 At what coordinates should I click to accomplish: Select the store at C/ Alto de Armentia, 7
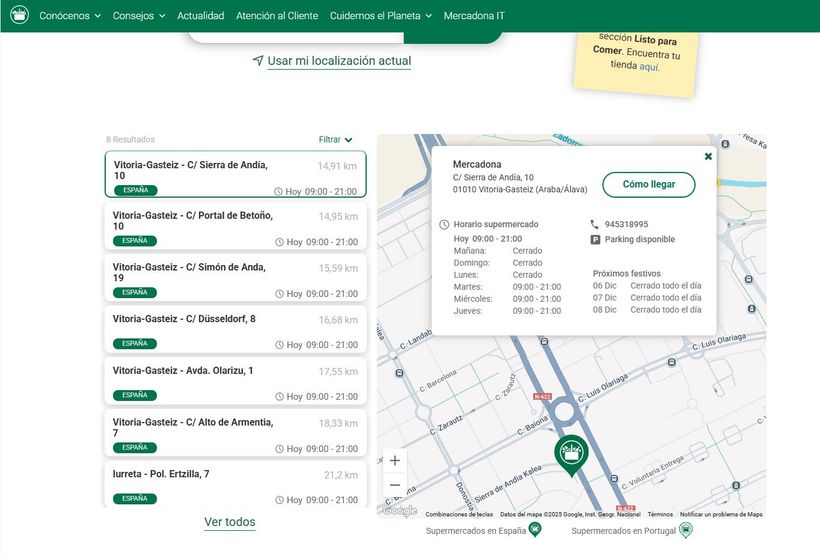click(x=235, y=433)
